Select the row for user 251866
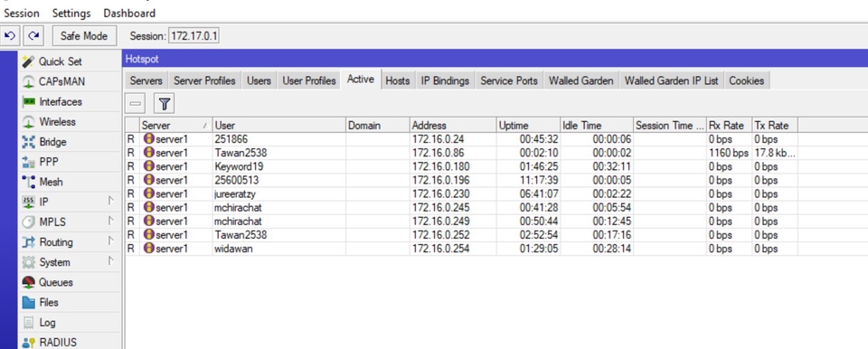 [x=461, y=139]
